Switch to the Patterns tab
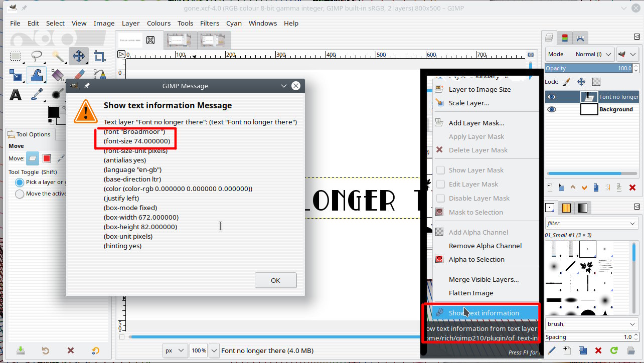 tap(566, 208)
